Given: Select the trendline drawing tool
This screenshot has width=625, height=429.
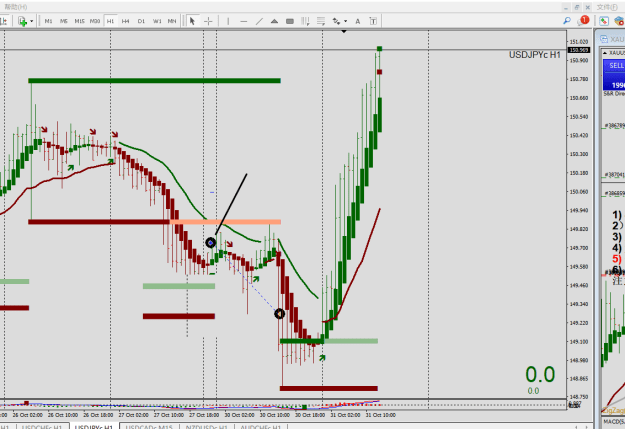Looking at the screenshot, I should (x=259, y=21).
